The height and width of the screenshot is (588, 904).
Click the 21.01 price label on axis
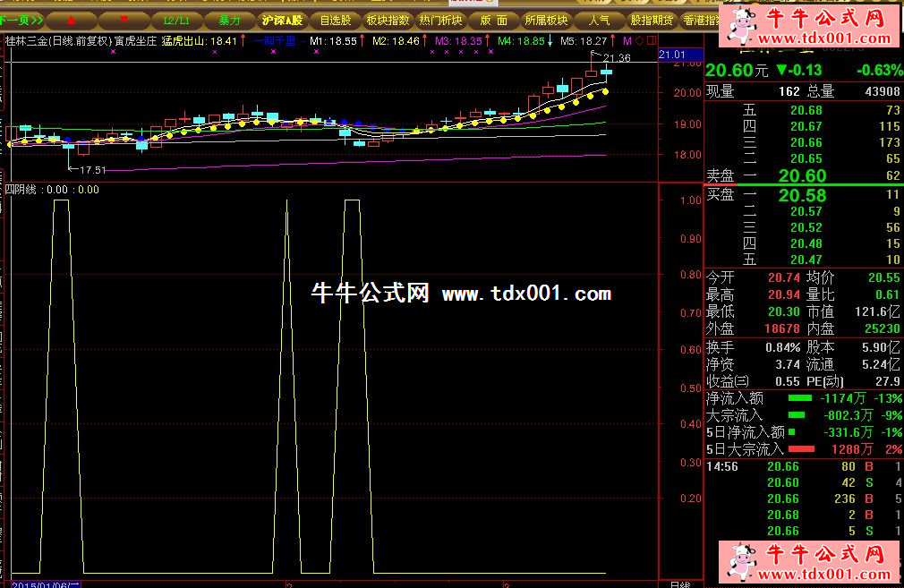click(x=671, y=55)
